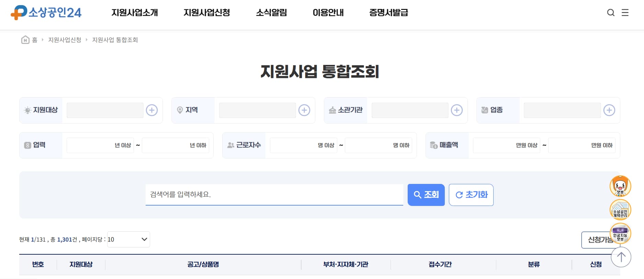The width and height of the screenshot is (644, 279).
Task: Open 증명서발급 menu
Action: click(x=389, y=13)
